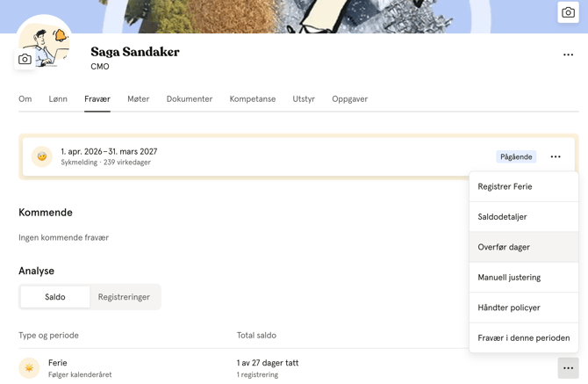Open the Utstyr tab

(x=304, y=99)
